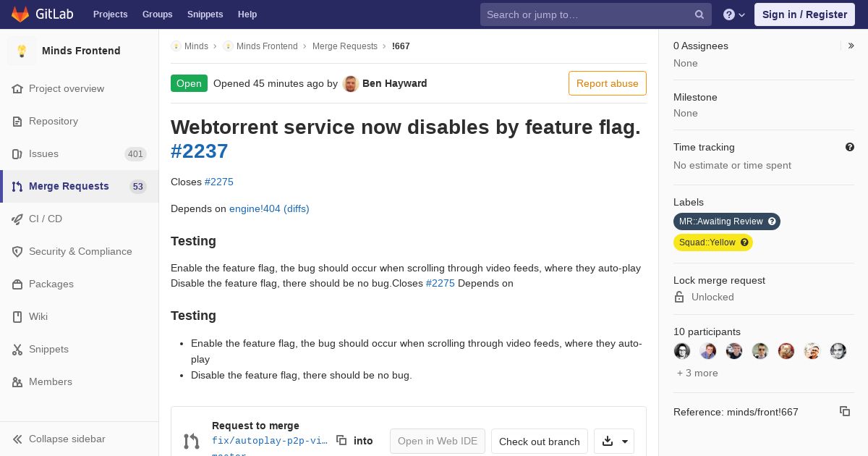Image resolution: width=868 pixels, height=456 pixels.
Task: Click Time tracking help icon
Action: tap(850, 147)
